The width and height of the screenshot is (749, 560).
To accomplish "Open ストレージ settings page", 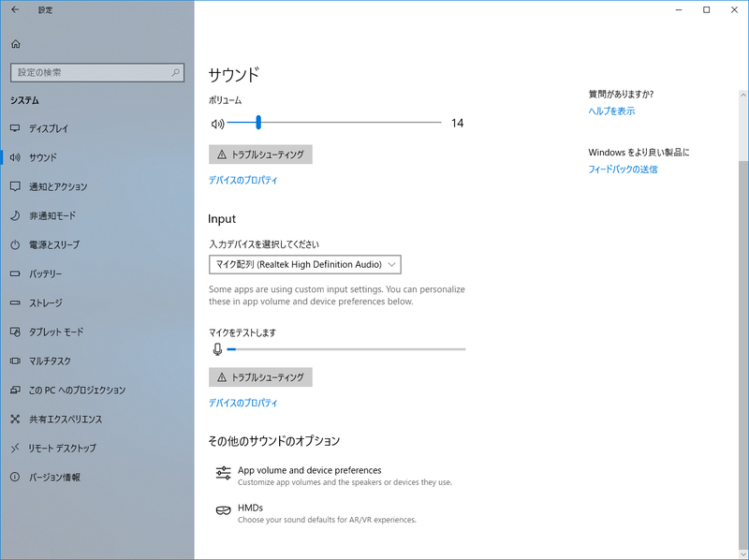I will 97,302.
